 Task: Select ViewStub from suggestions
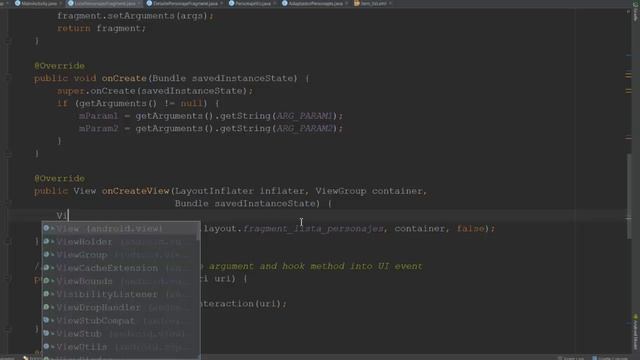coord(120,333)
